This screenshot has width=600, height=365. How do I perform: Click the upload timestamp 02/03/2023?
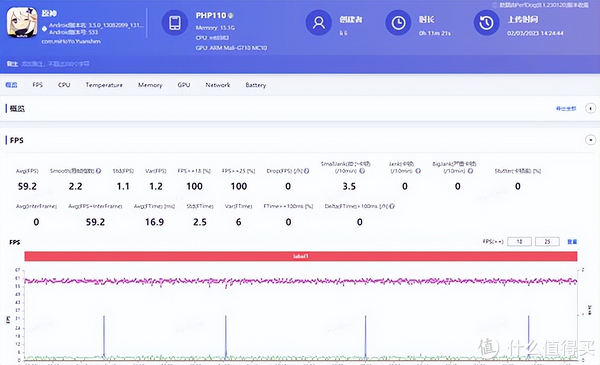tap(535, 33)
